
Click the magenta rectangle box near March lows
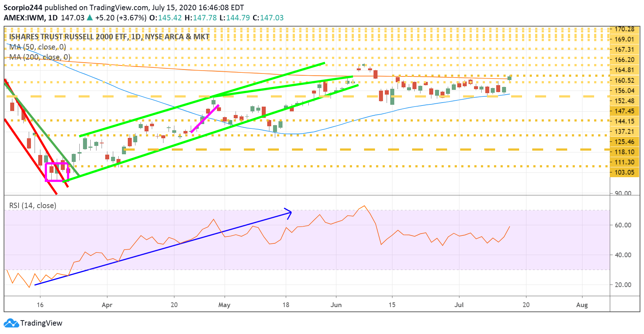point(56,172)
